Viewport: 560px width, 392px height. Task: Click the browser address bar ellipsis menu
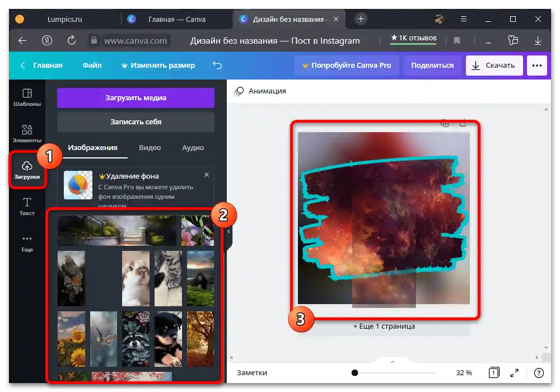coord(488,42)
